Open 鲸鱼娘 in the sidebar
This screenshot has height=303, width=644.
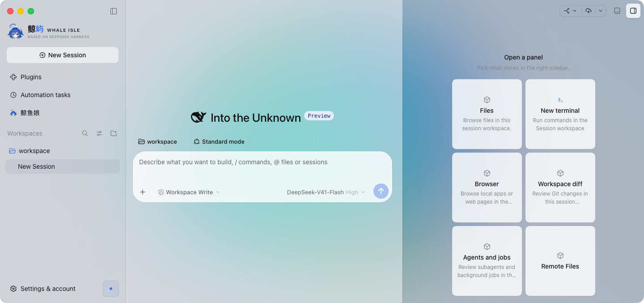(x=63, y=113)
